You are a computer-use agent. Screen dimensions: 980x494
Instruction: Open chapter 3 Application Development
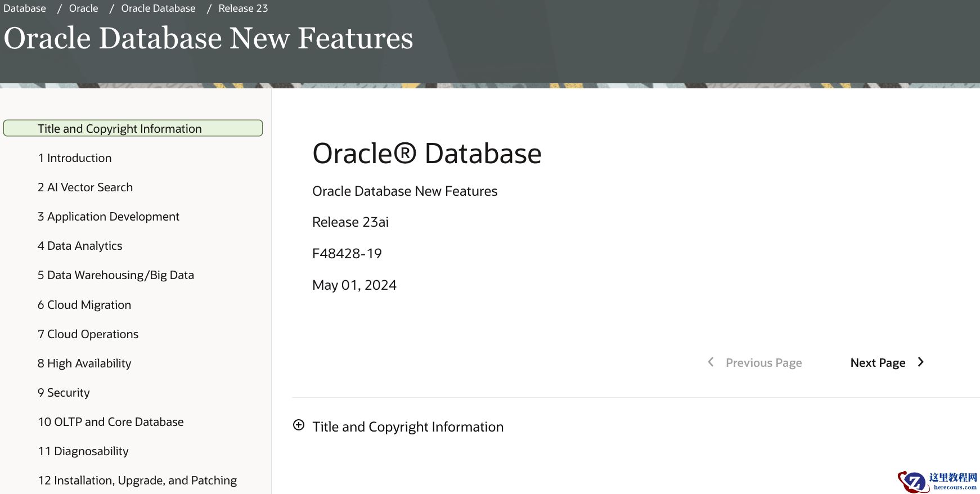[109, 217]
